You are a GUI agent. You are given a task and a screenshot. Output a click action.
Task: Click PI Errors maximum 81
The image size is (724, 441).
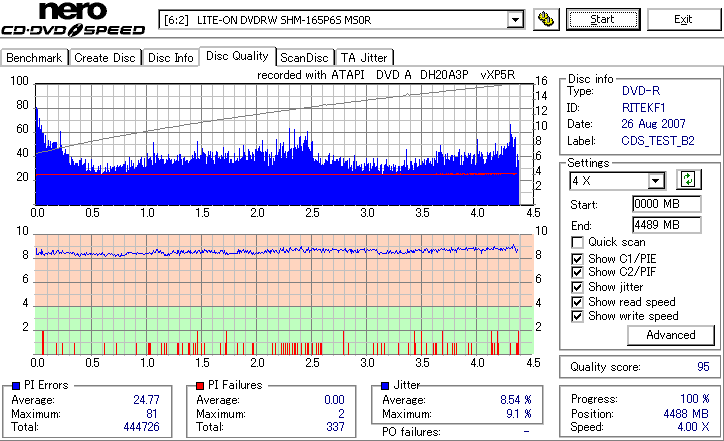click(152, 413)
